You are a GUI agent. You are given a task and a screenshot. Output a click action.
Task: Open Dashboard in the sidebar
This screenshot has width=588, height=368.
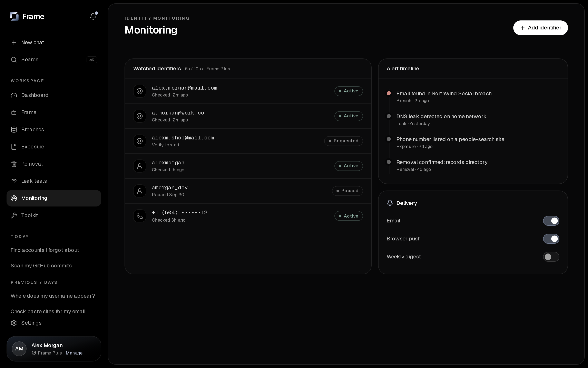coord(54,95)
